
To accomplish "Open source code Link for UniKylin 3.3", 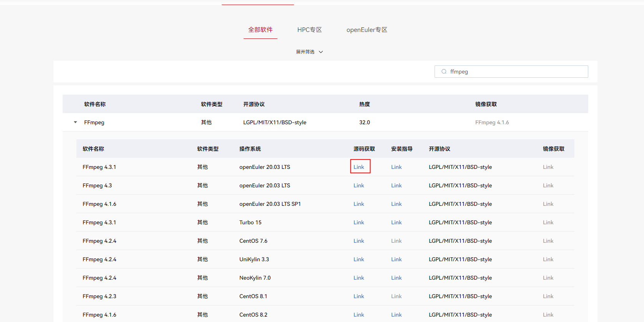I will click(x=359, y=259).
